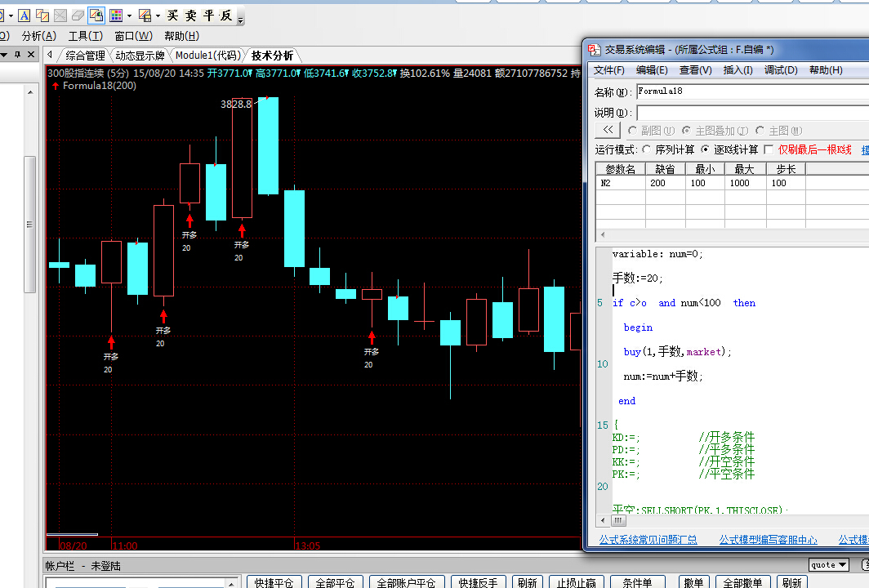Click the eraser tool icon
Image resolution: width=869 pixels, height=588 pixels.
[x=78, y=16]
